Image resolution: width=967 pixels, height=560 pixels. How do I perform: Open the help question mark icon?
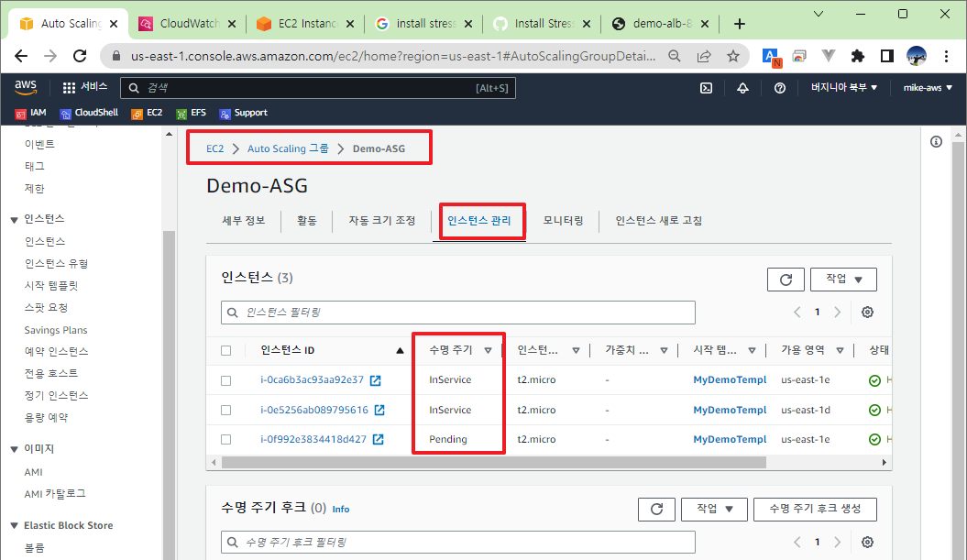pos(779,88)
